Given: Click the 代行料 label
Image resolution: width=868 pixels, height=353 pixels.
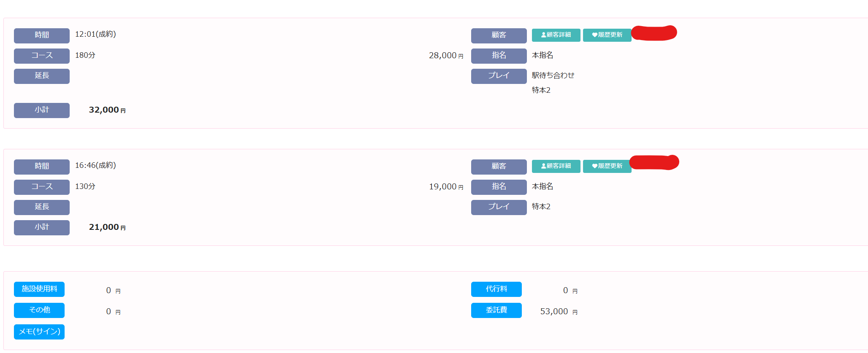Looking at the screenshot, I should 496,289.
